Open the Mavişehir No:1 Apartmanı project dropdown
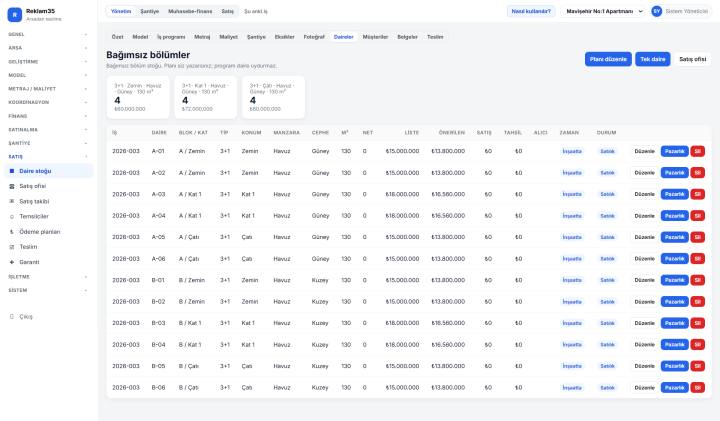Screen dimensions: 720x421 pyautogui.click(x=604, y=11)
